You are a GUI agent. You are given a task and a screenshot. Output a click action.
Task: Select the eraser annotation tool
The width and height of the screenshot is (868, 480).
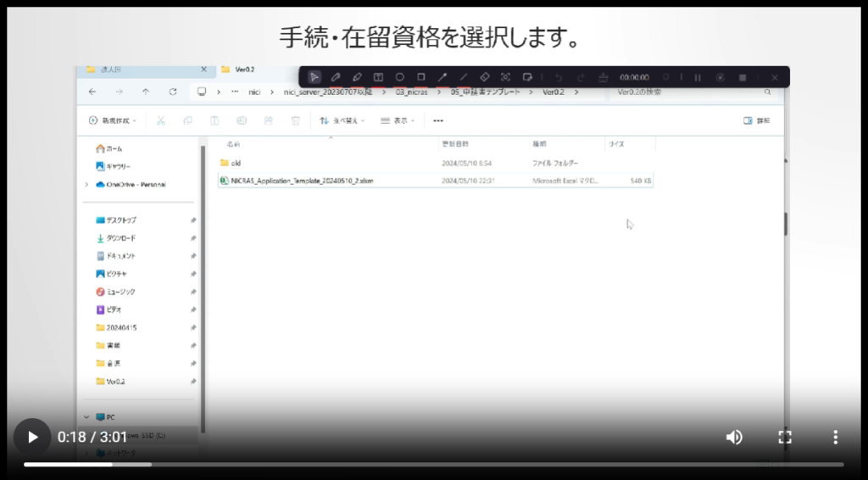[484, 77]
